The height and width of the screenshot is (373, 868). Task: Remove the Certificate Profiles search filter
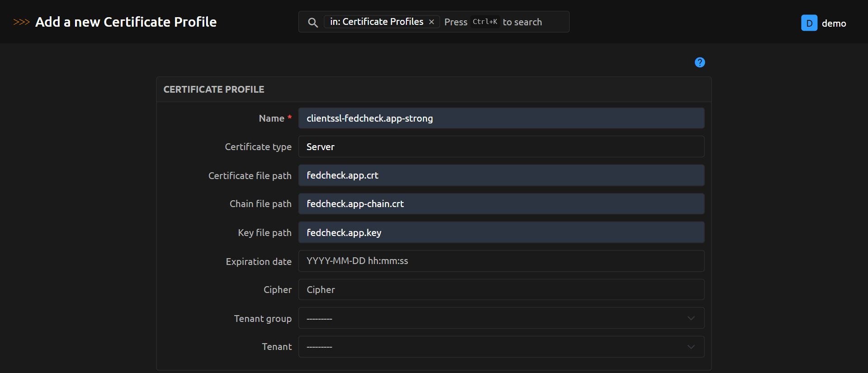[431, 22]
